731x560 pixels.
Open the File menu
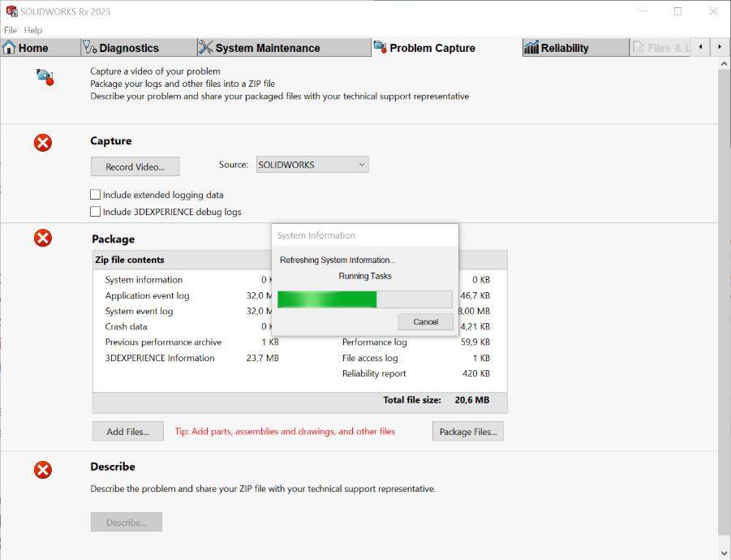pyautogui.click(x=11, y=30)
